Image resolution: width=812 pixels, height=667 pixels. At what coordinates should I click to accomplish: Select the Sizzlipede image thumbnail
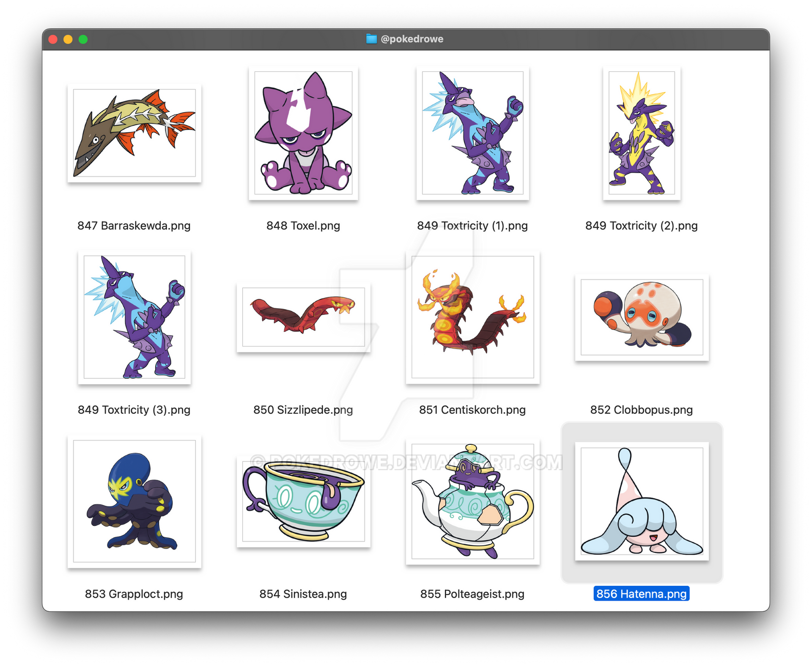pyautogui.click(x=303, y=317)
